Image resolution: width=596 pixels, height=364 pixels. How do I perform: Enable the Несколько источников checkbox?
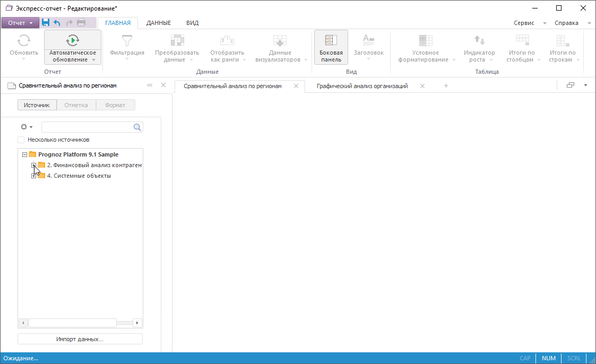pos(21,140)
